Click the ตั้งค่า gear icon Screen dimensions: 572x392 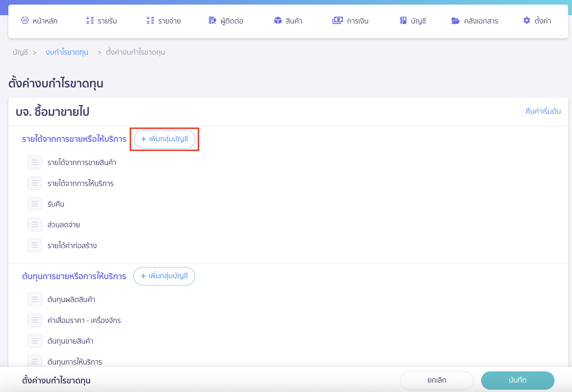[527, 20]
